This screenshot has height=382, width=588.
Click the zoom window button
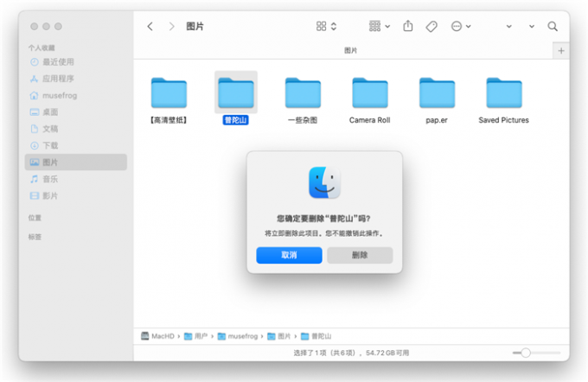tap(58, 26)
